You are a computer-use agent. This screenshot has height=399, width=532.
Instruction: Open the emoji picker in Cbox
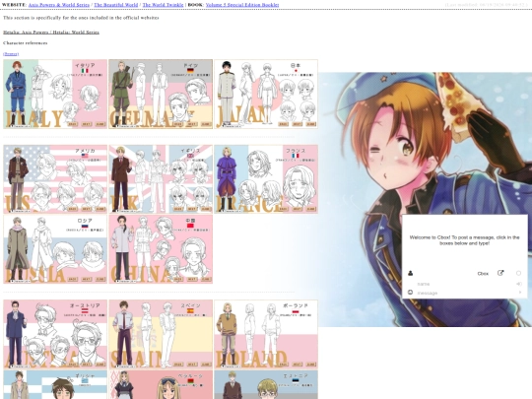410,293
